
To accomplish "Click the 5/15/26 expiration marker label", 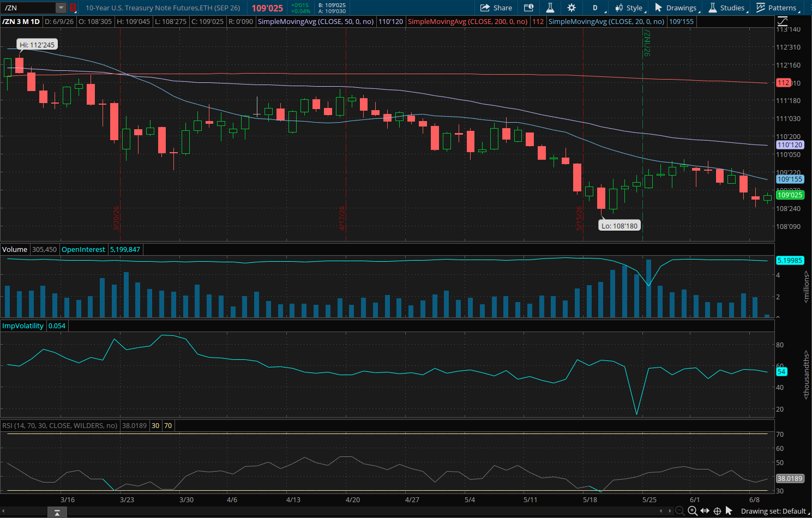I will [x=580, y=218].
